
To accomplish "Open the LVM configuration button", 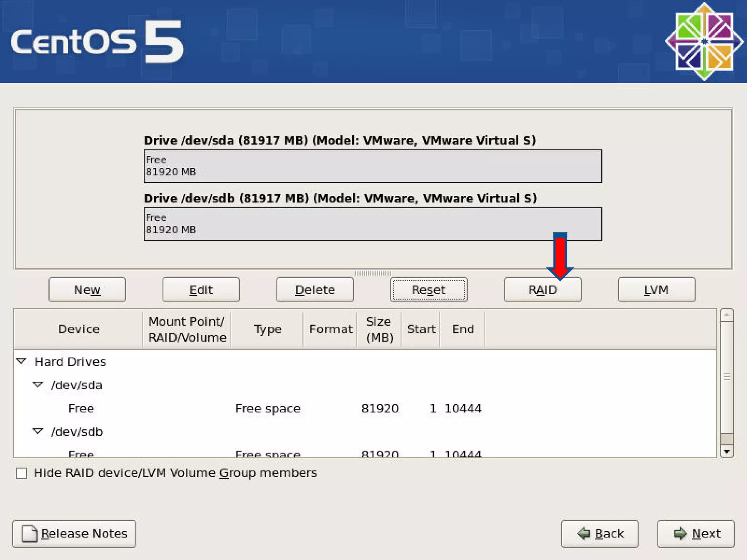I will tap(656, 290).
